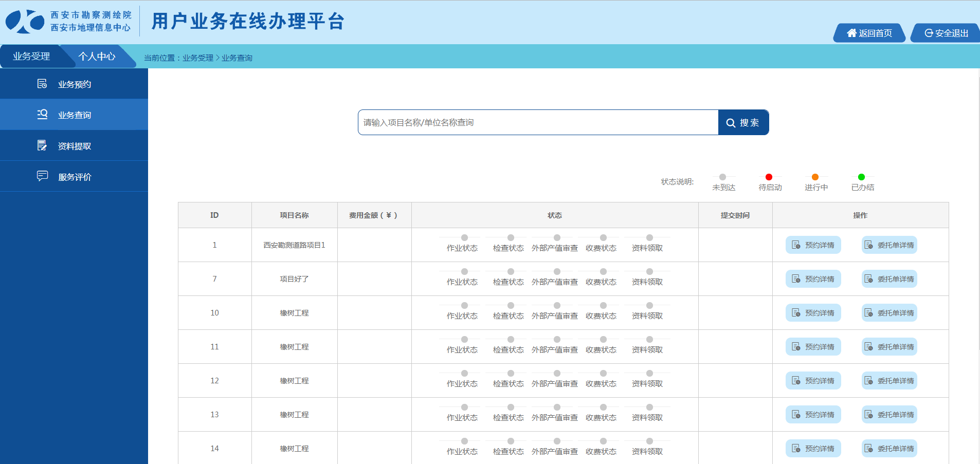Click the 搜索 button

[743, 122]
